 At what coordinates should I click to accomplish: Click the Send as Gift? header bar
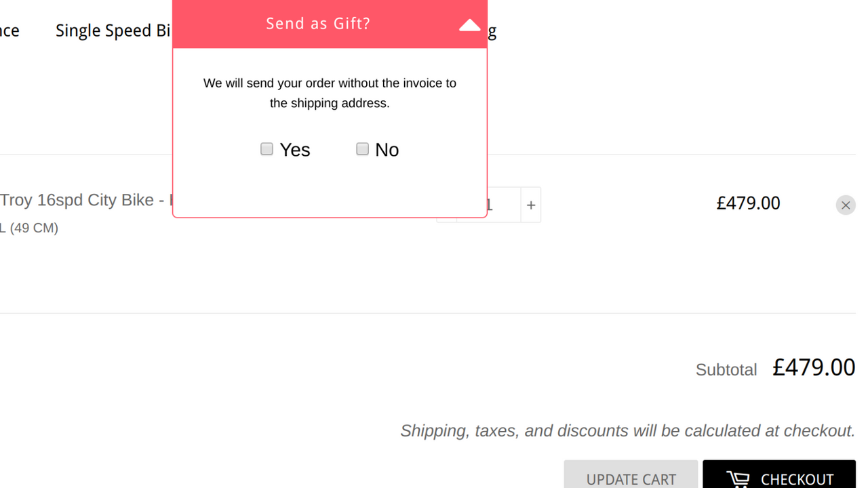pos(317,23)
